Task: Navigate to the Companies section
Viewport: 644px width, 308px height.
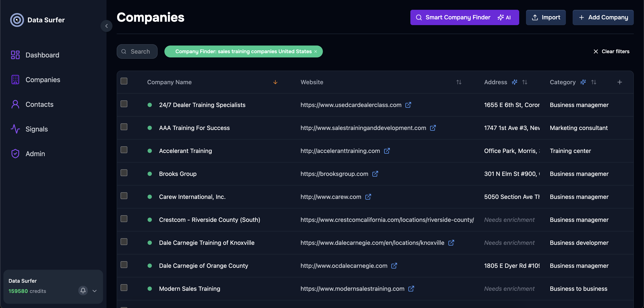Action: coord(43,79)
